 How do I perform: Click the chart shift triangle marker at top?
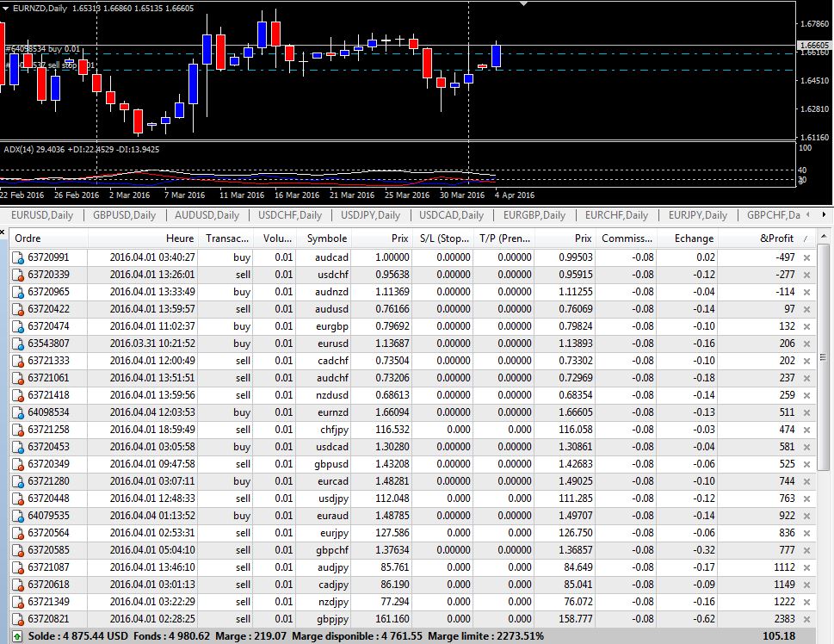point(524,3)
